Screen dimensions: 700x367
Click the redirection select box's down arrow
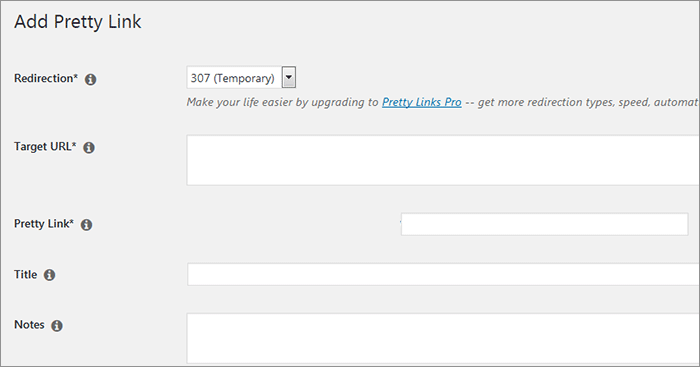289,78
